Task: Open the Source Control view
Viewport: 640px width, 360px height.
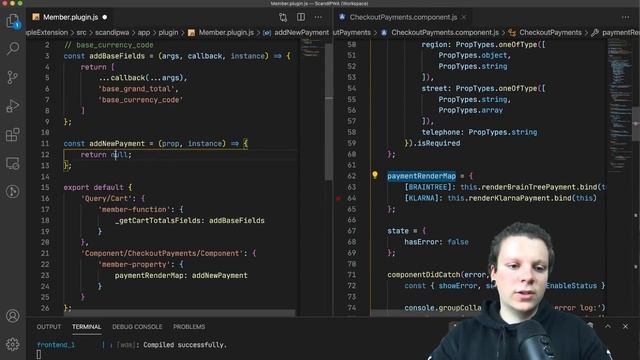Action: [13, 77]
